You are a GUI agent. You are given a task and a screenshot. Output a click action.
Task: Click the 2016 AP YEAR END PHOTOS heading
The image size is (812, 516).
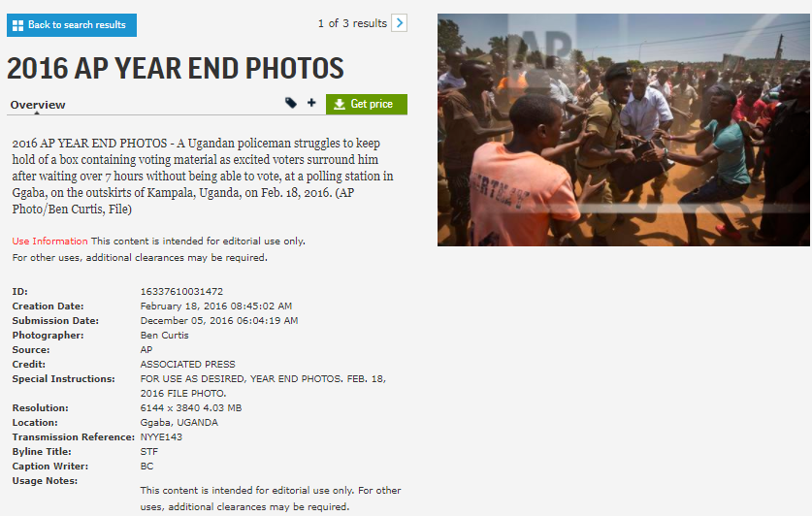175,68
